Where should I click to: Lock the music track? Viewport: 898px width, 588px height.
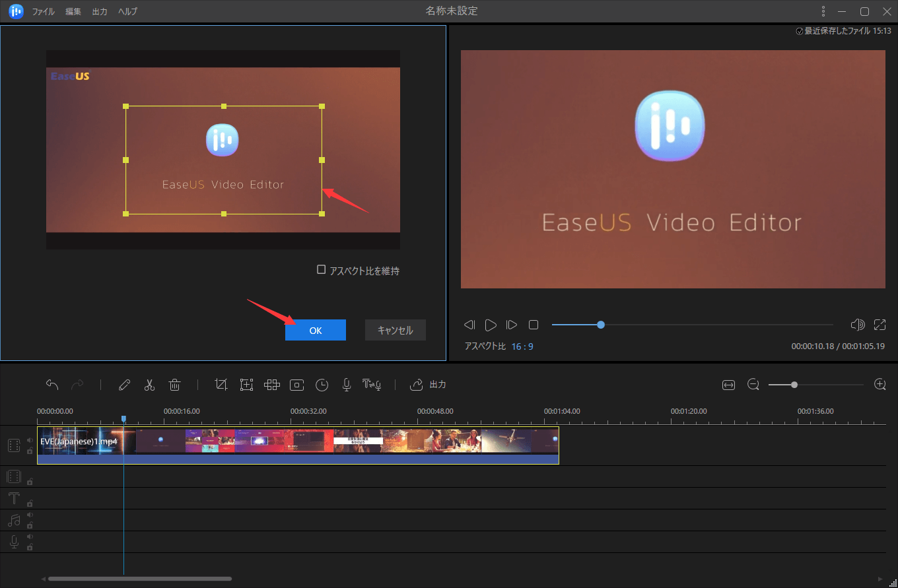point(30,525)
